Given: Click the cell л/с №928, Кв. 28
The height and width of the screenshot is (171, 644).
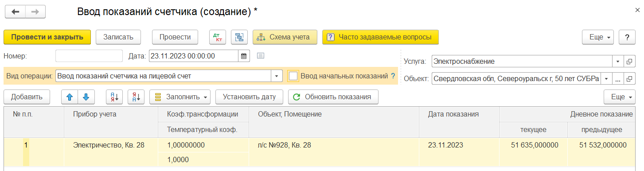Looking at the screenshot, I should 334,145.
